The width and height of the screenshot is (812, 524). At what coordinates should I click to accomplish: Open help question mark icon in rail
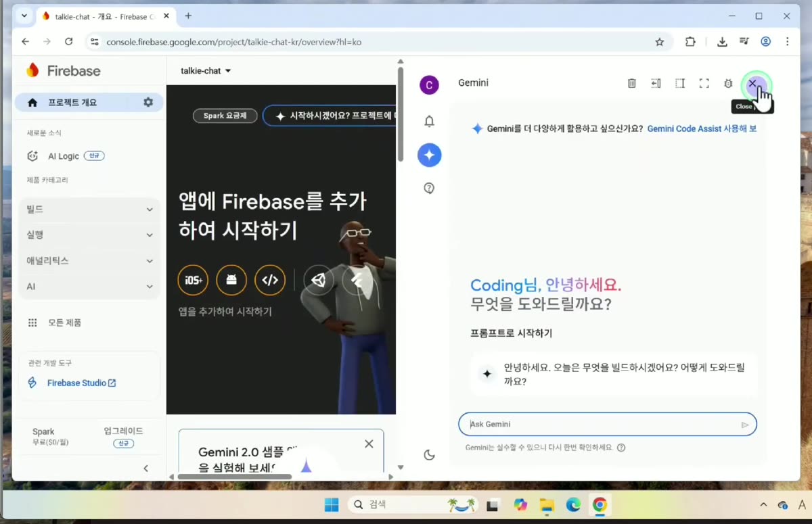(x=429, y=189)
